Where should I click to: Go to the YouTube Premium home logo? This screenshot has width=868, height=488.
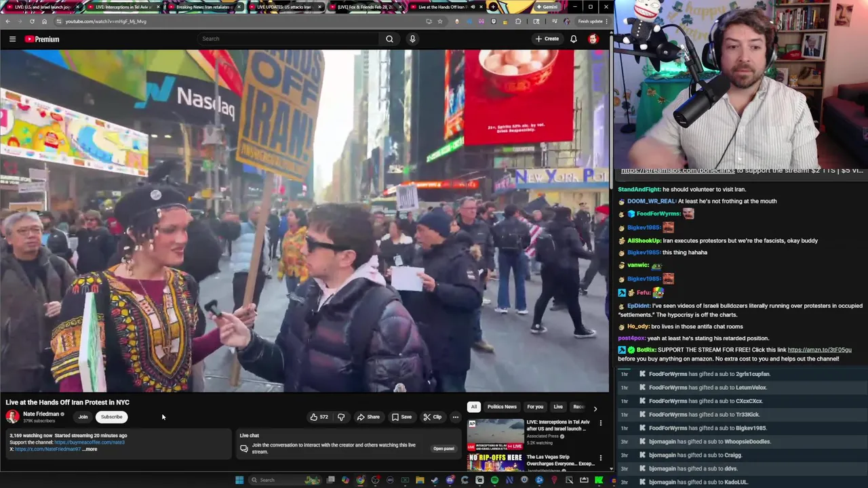(x=42, y=39)
